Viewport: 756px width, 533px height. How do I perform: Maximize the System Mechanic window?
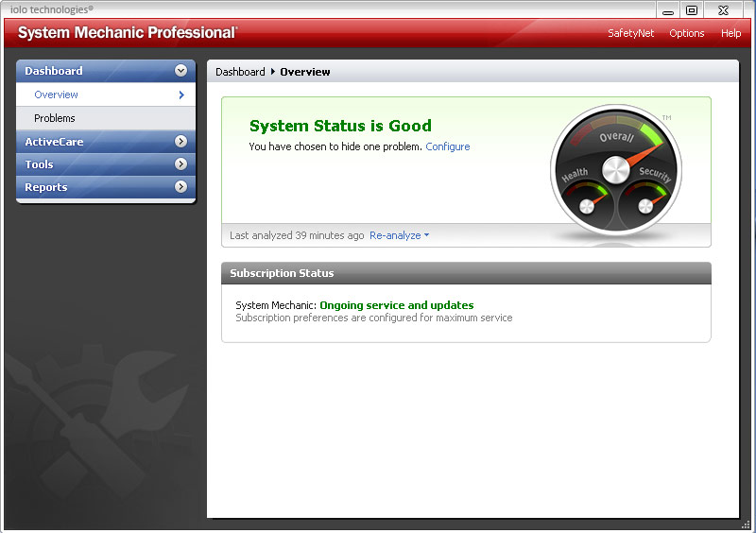[x=692, y=10]
